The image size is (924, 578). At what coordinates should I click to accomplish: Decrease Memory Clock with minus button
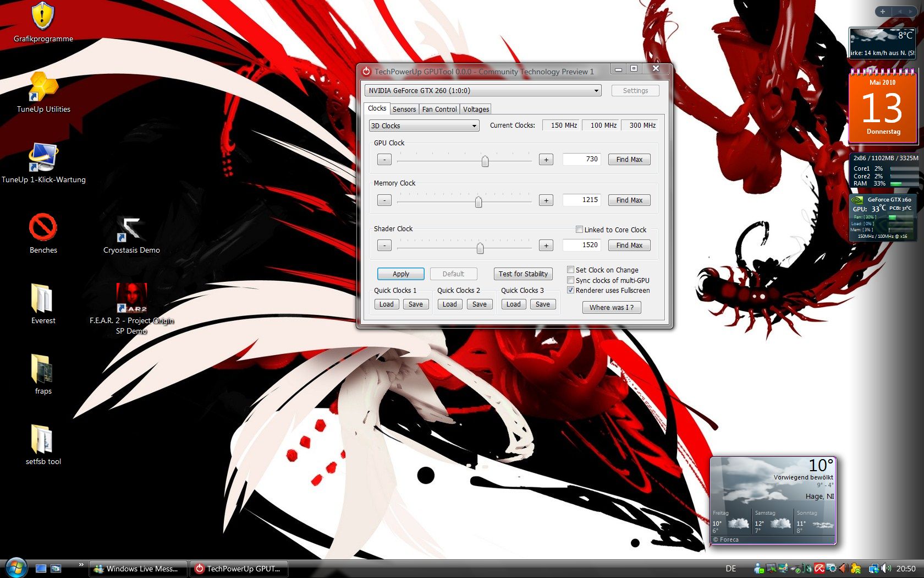384,200
